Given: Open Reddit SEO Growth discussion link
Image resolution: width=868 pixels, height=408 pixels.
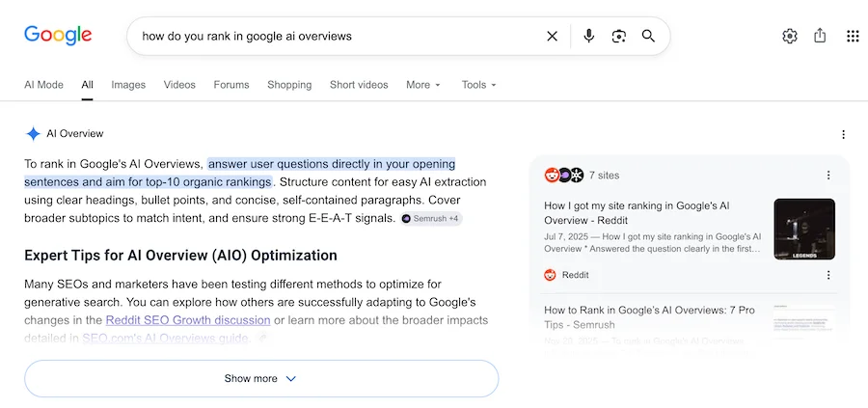Looking at the screenshot, I should pyautogui.click(x=188, y=320).
